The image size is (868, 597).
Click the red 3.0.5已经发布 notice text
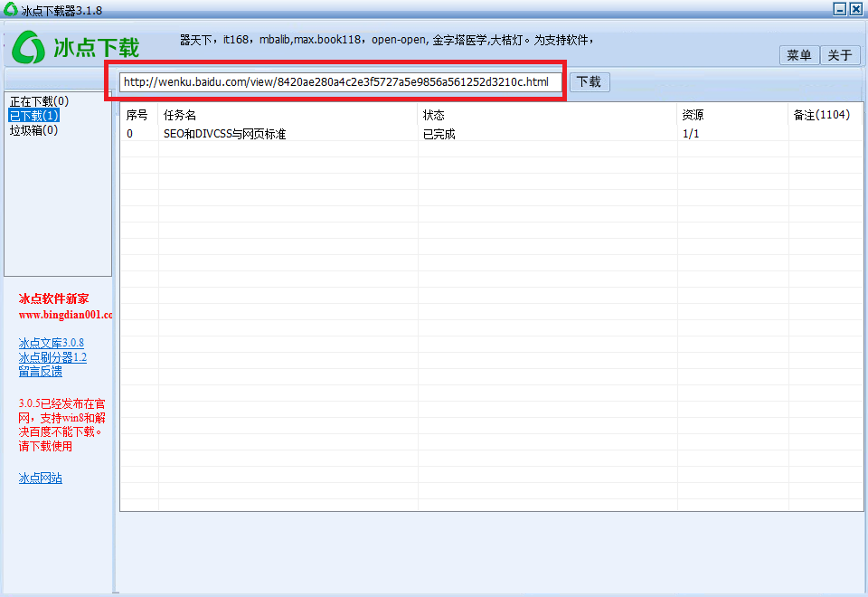(62, 425)
